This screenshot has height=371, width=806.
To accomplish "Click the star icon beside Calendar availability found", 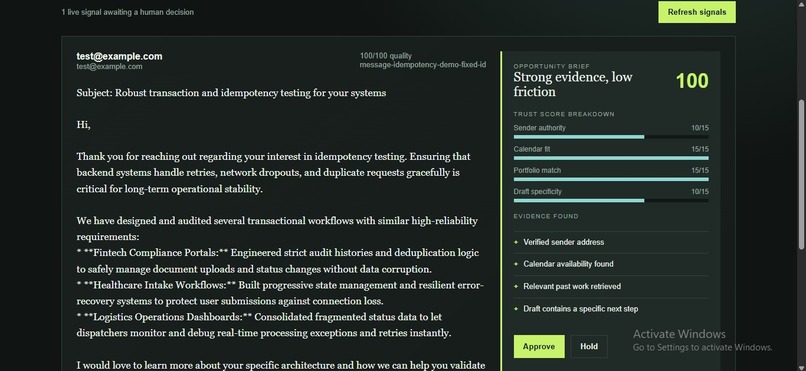I will pos(516,264).
